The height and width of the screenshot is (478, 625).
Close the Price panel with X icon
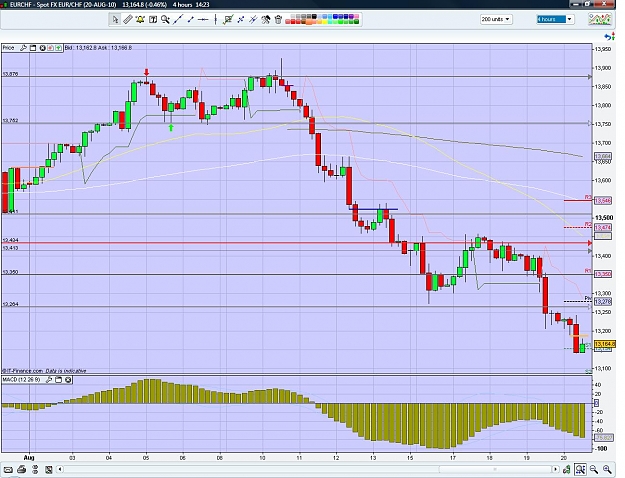42,48
